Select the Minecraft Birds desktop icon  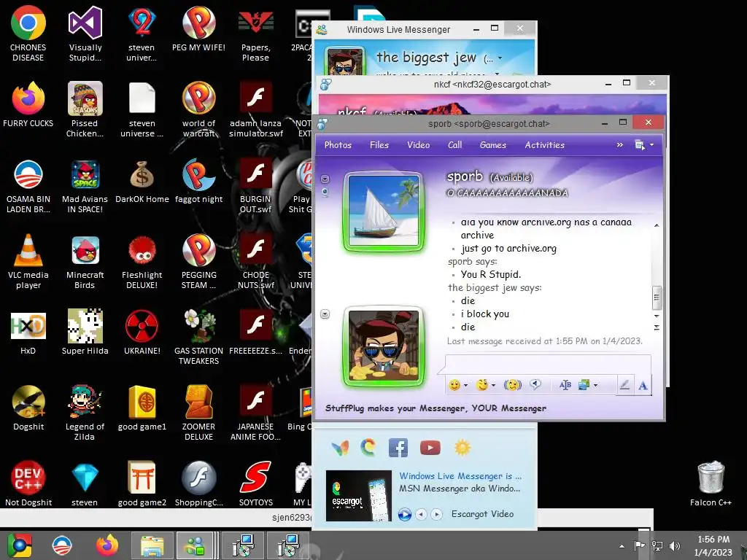[85, 262]
